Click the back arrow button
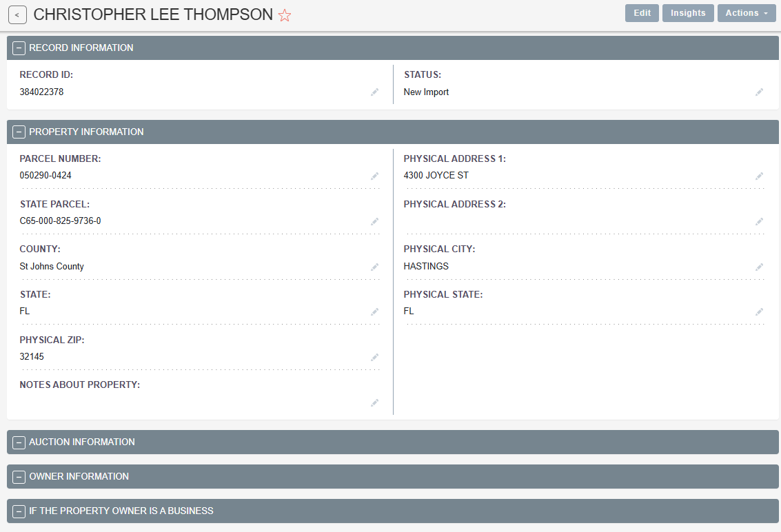The height and width of the screenshot is (532, 781). [17, 15]
